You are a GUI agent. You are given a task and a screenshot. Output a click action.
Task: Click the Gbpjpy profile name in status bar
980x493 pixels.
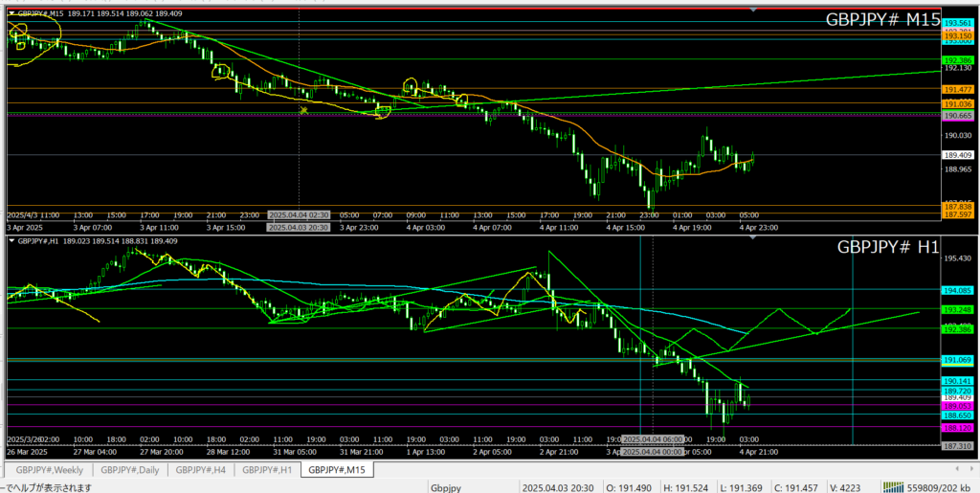[445, 486]
